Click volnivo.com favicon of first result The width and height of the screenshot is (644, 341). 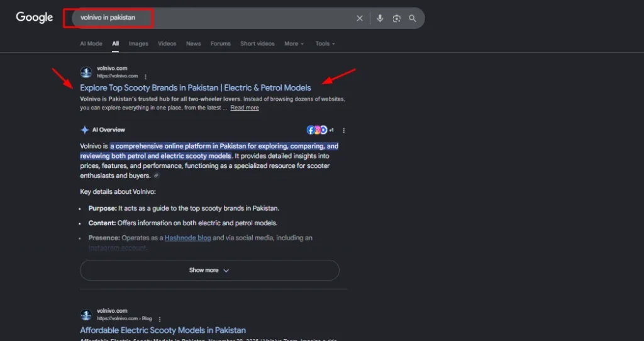point(86,72)
